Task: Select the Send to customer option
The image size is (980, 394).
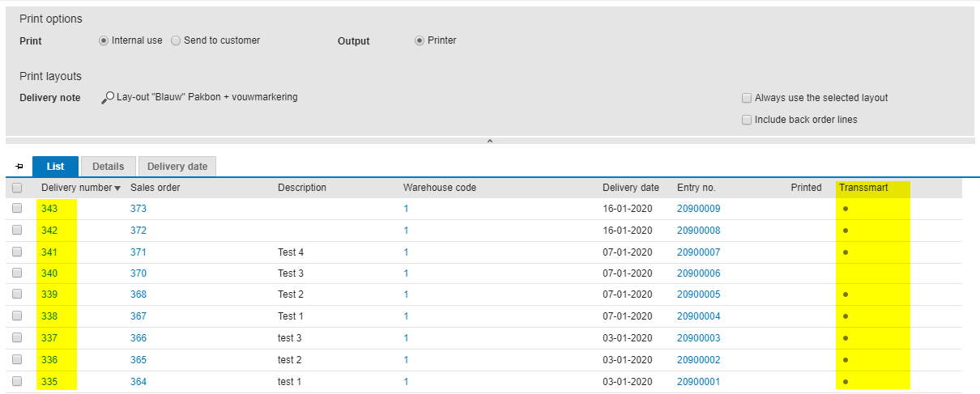Action: (176, 40)
